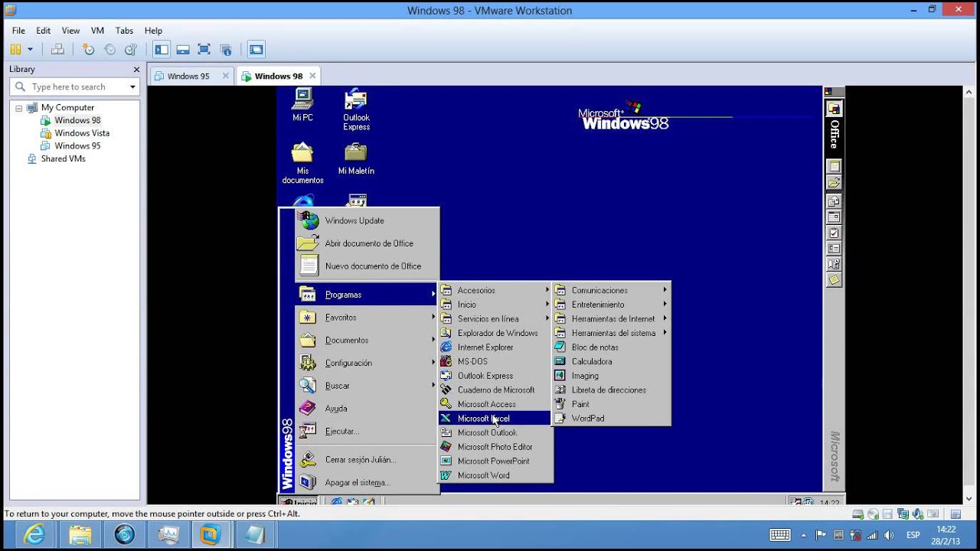Launch Microsoft Access from the menu
The width and height of the screenshot is (980, 551).
click(495, 404)
